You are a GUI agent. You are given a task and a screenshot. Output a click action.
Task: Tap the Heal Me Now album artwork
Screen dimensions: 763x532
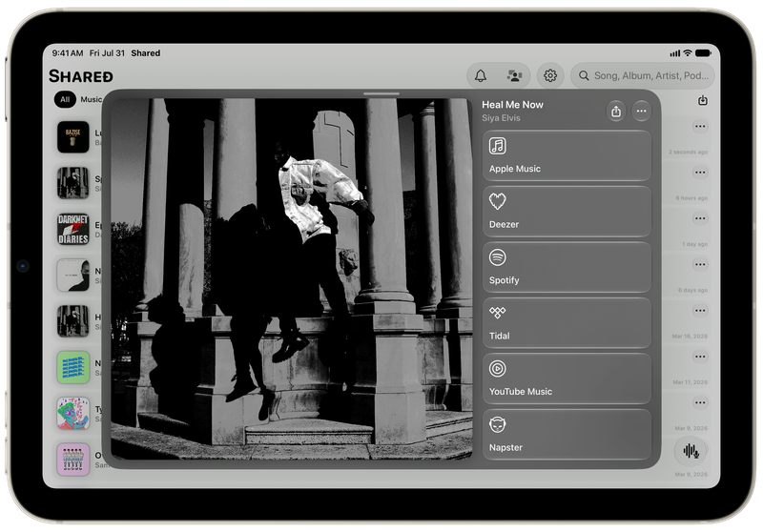click(x=292, y=278)
